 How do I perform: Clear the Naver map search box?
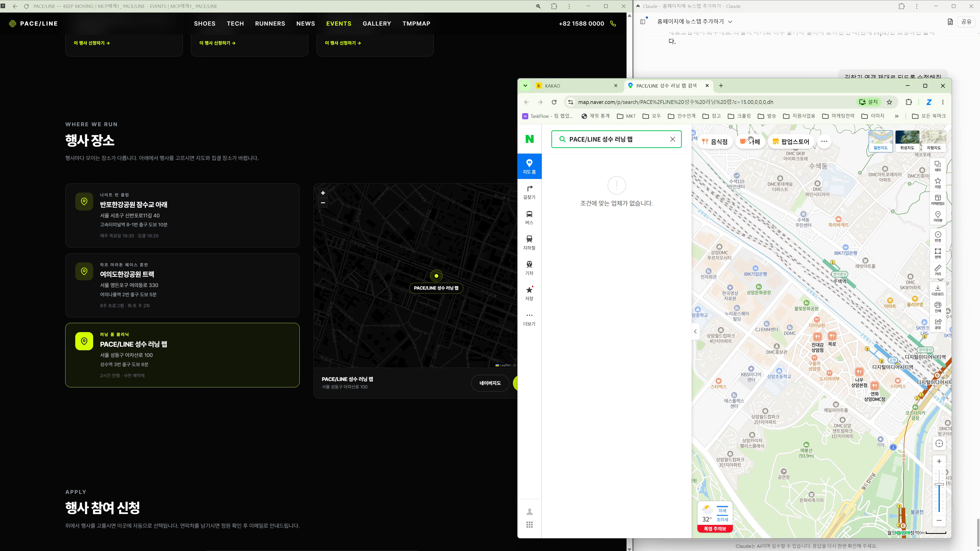point(673,139)
